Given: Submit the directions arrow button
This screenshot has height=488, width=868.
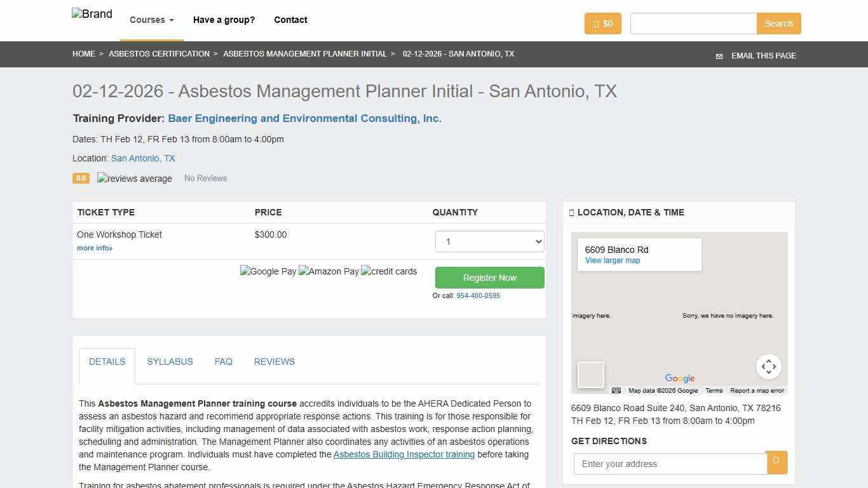Looking at the screenshot, I should pyautogui.click(x=776, y=463).
